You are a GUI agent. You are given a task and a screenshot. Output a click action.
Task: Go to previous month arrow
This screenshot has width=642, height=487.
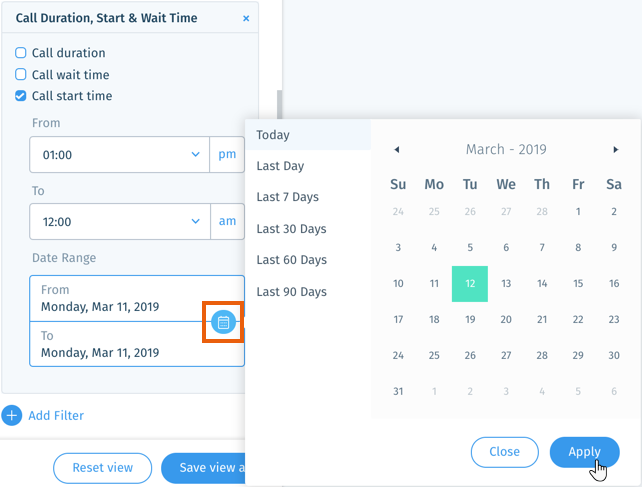[x=396, y=149]
